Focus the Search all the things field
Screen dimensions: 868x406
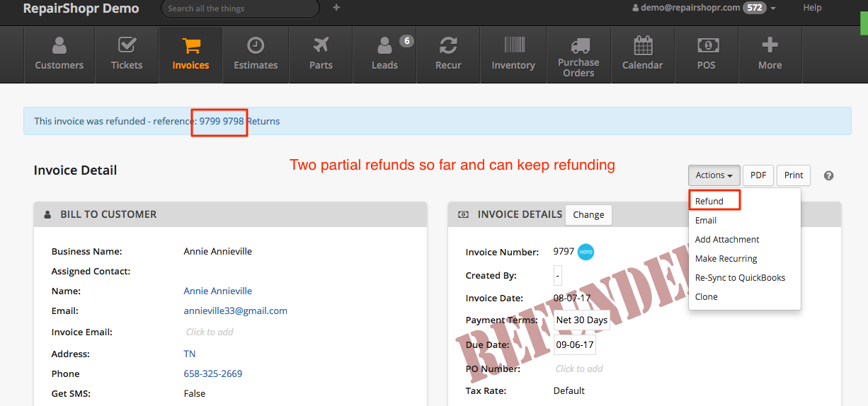click(x=240, y=8)
